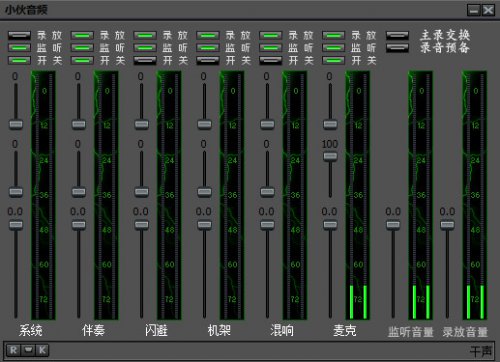Click the upper fader knob of 闪避

(141, 124)
